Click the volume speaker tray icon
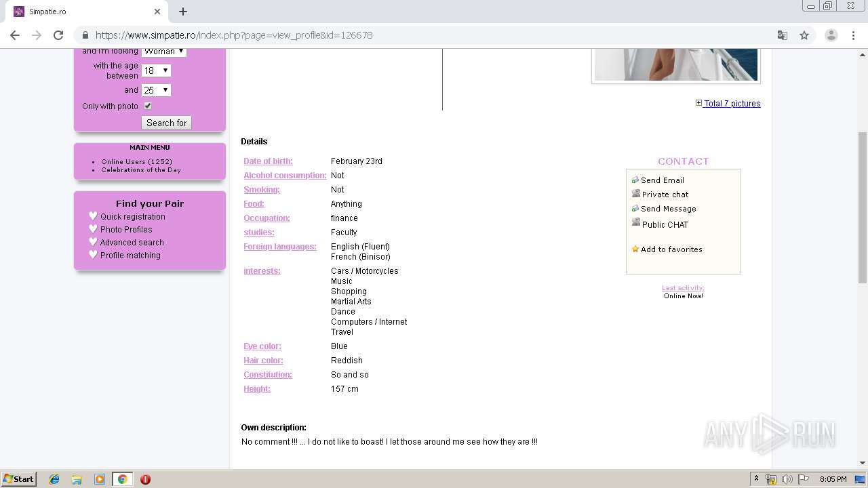The width and height of the screenshot is (868, 488). tap(787, 479)
